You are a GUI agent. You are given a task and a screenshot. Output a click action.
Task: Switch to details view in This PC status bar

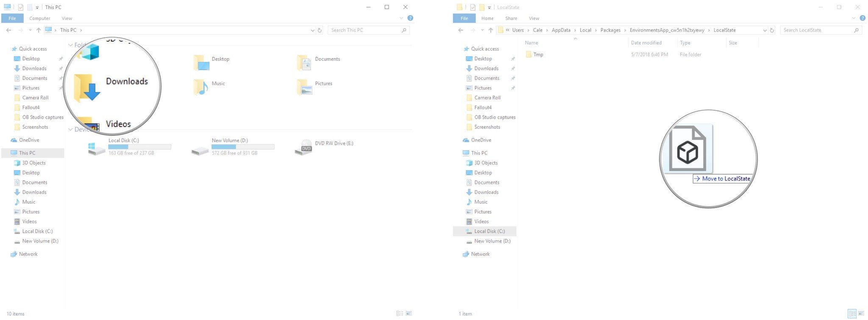(x=400, y=314)
